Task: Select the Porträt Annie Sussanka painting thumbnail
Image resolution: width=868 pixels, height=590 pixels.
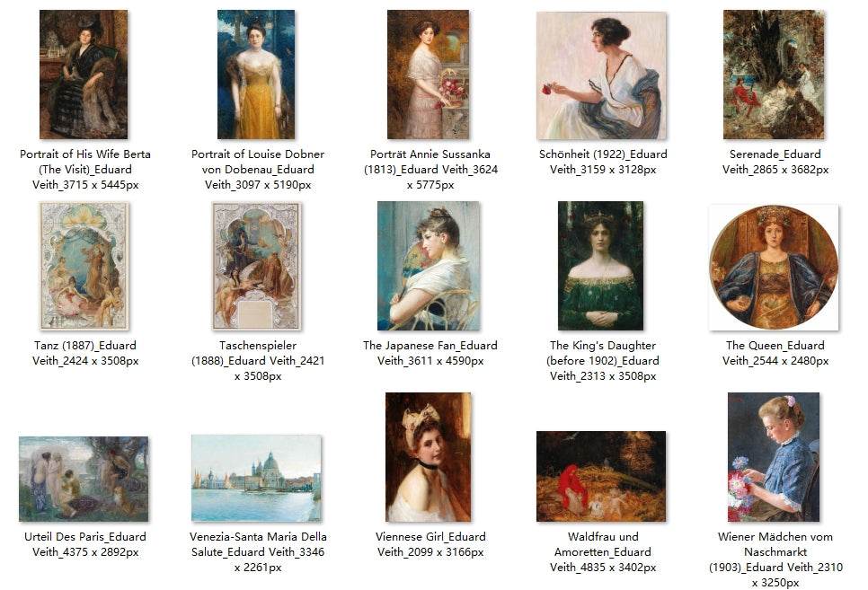Action: (x=428, y=75)
